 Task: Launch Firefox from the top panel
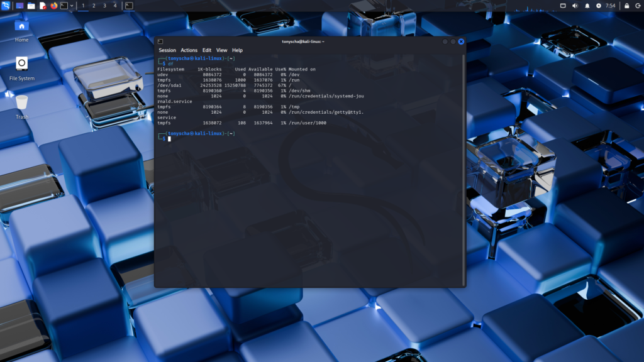click(53, 6)
